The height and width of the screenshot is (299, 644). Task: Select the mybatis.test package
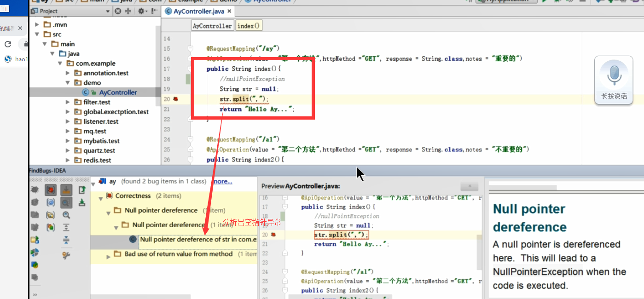(101, 141)
